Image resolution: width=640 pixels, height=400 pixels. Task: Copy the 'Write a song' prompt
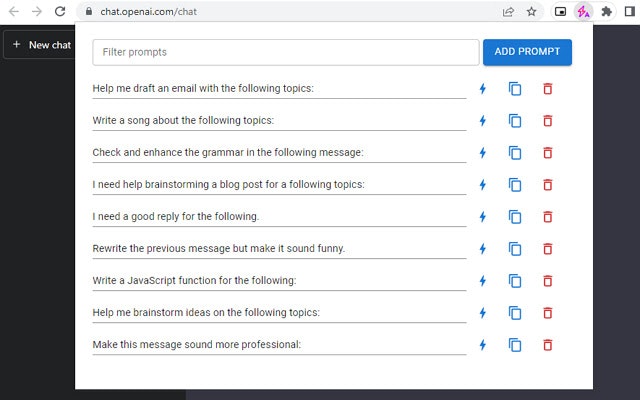[515, 120]
